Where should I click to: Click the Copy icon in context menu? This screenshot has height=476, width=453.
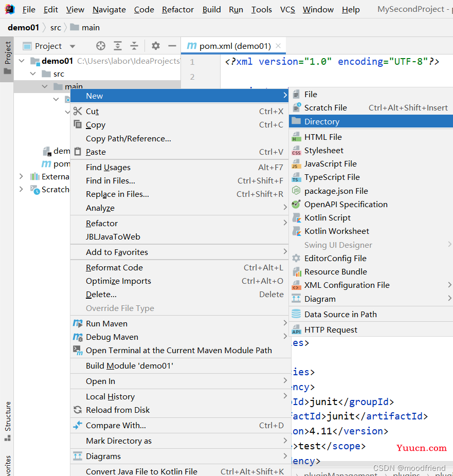[x=78, y=124]
